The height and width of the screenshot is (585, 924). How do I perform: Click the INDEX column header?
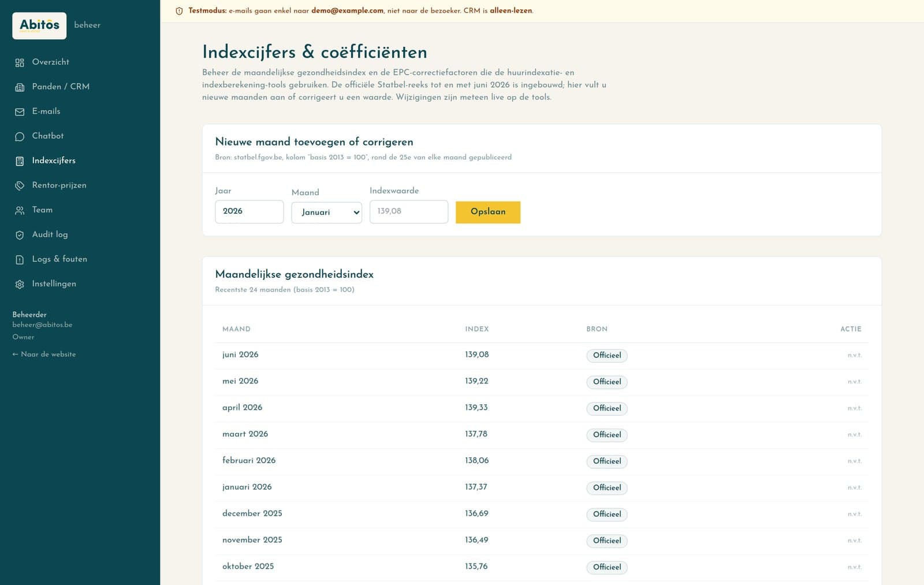477,329
